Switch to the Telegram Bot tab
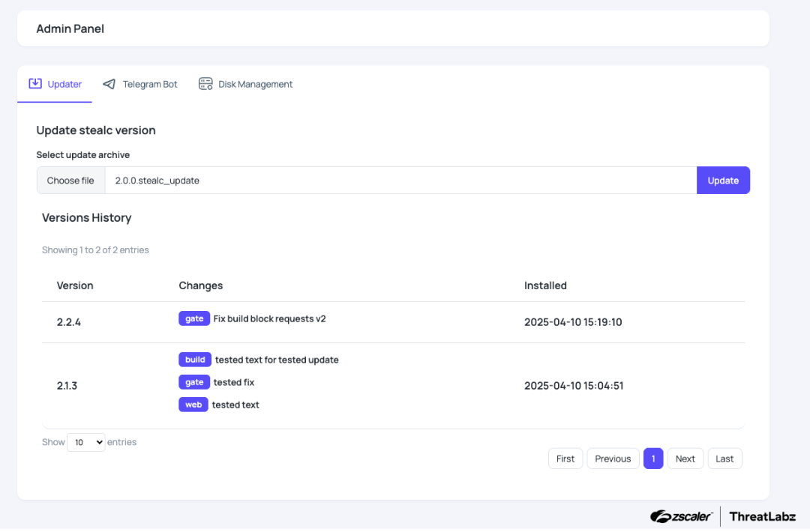Image resolution: width=810 pixels, height=532 pixels. [148, 84]
